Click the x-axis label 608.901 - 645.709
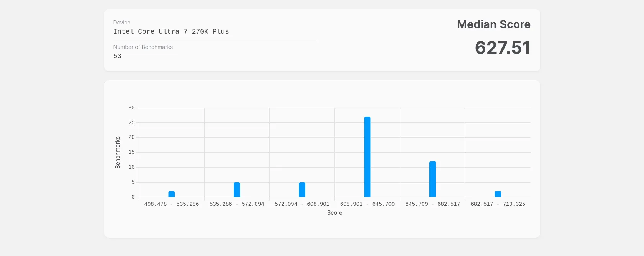 click(x=367, y=204)
